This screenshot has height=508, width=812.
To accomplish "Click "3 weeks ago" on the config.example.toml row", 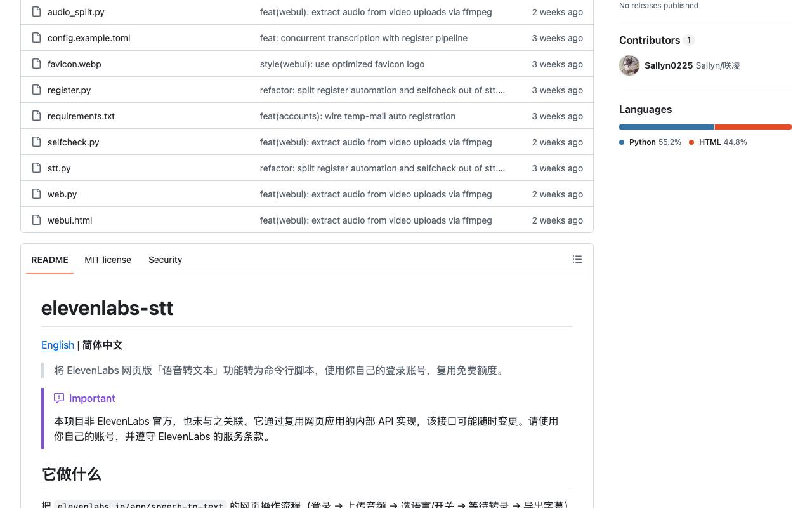I will tap(558, 38).
